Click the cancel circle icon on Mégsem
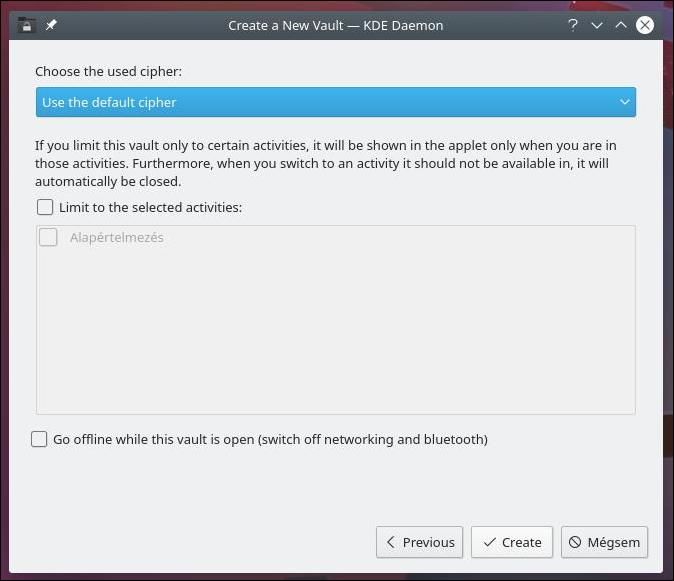This screenshot has height=581, width=674. (575, 542)
